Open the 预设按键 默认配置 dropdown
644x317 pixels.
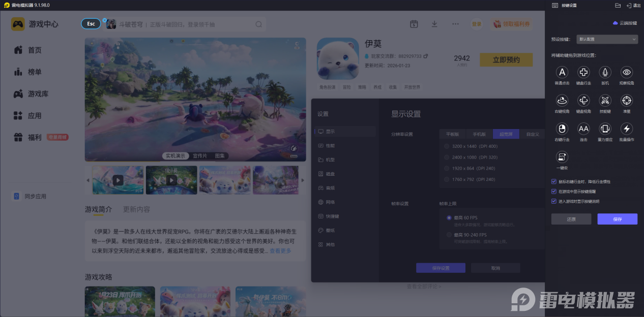click(x=607, y=39)
